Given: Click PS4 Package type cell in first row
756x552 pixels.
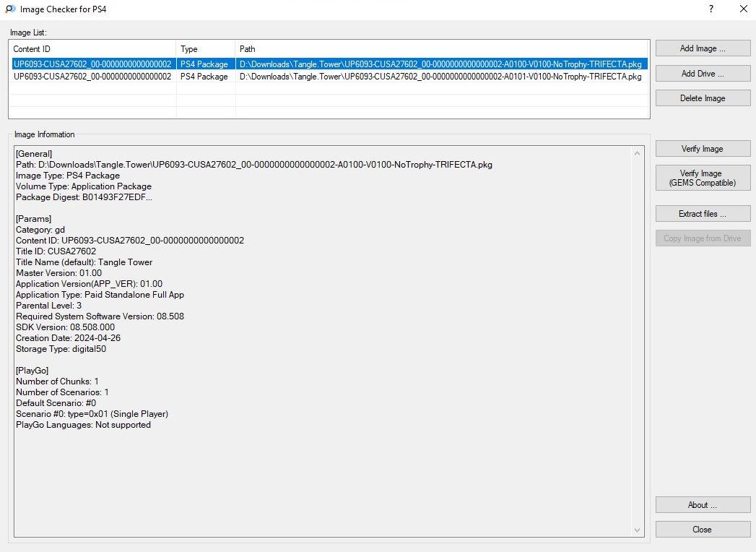Looking at the screenshot, I should pos(204,64).
